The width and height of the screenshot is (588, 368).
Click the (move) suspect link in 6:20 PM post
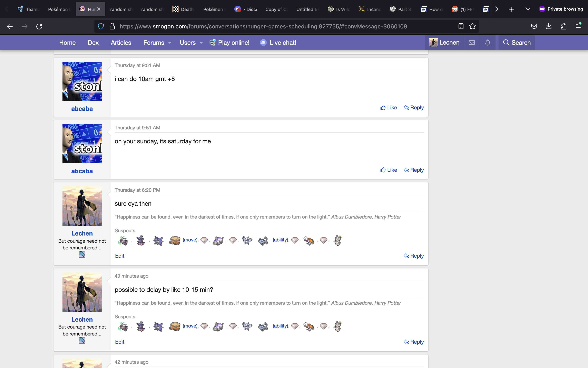[x=190, y=240]
